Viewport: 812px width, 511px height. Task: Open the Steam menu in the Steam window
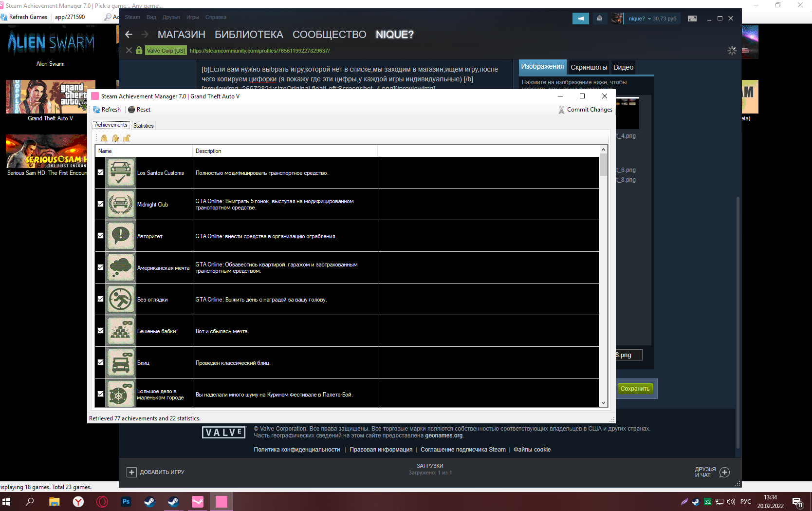132,18
